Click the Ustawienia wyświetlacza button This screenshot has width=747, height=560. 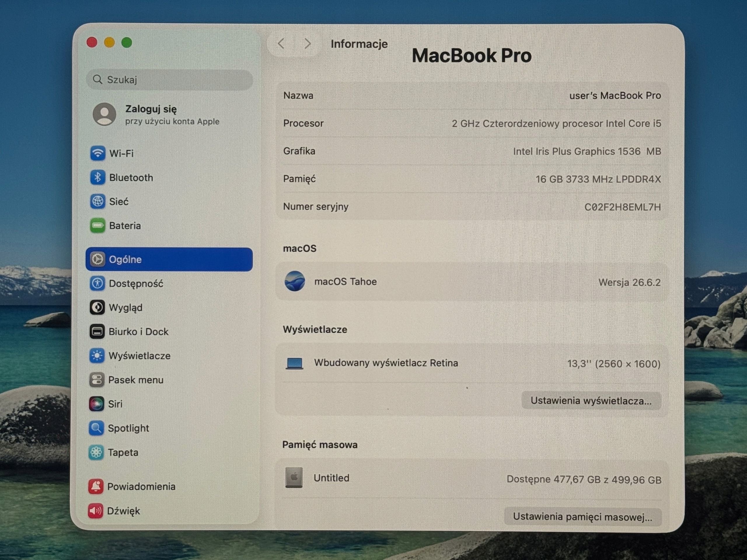[x=591, y=401]
